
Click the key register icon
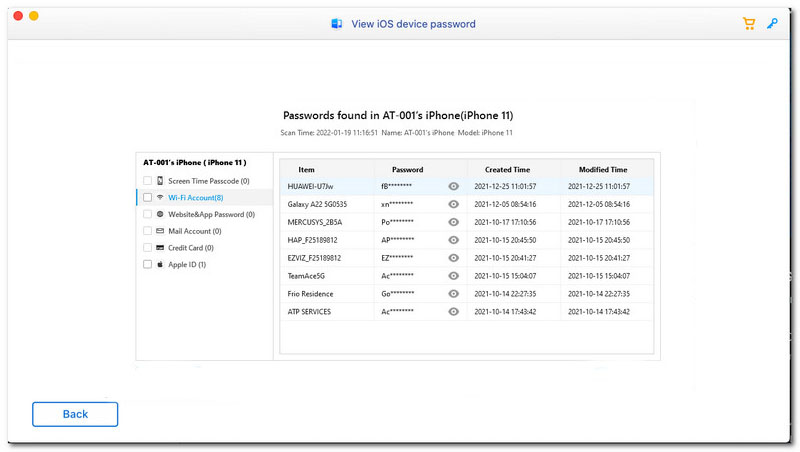(x=772, y=23)
